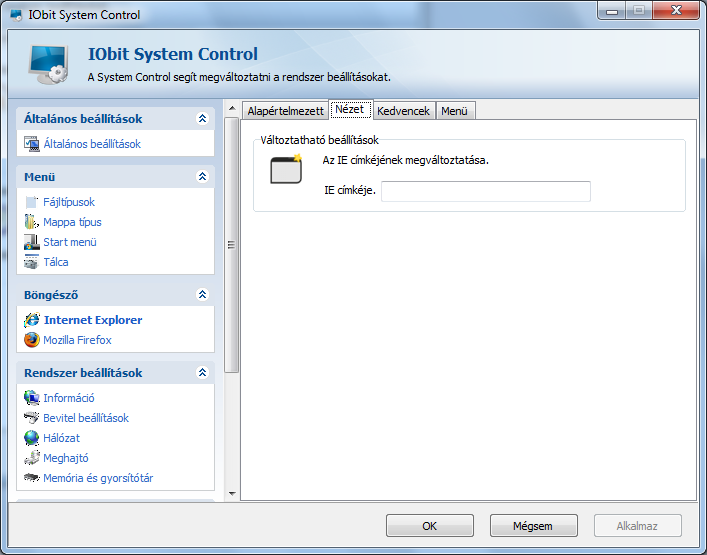The height and width of the screenshot is (555, 707).
Task: Click the System Control header monitor icon
Action: [48, 64]
